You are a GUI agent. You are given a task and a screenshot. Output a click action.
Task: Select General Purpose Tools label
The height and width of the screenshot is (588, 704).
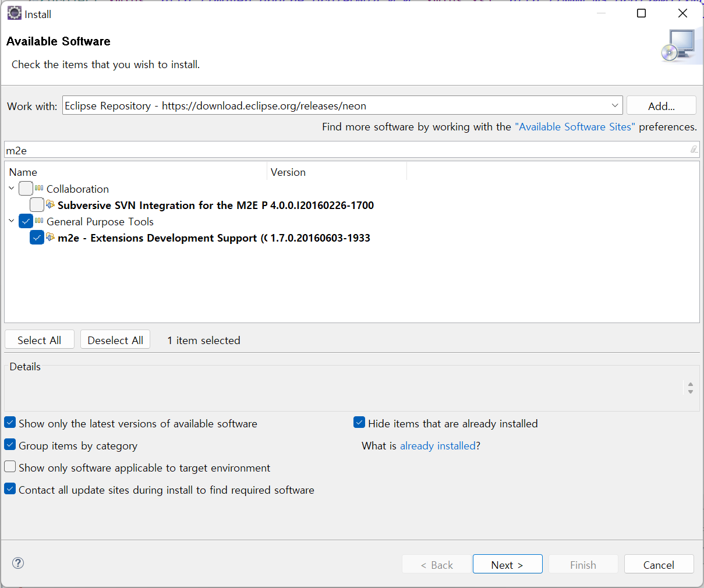coord(100,221)
